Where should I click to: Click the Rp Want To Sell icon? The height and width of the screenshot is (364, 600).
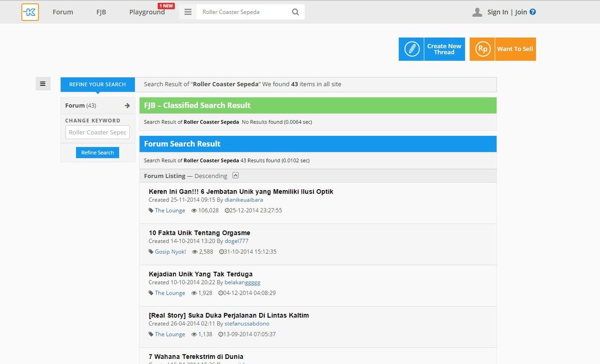[482, 49]
